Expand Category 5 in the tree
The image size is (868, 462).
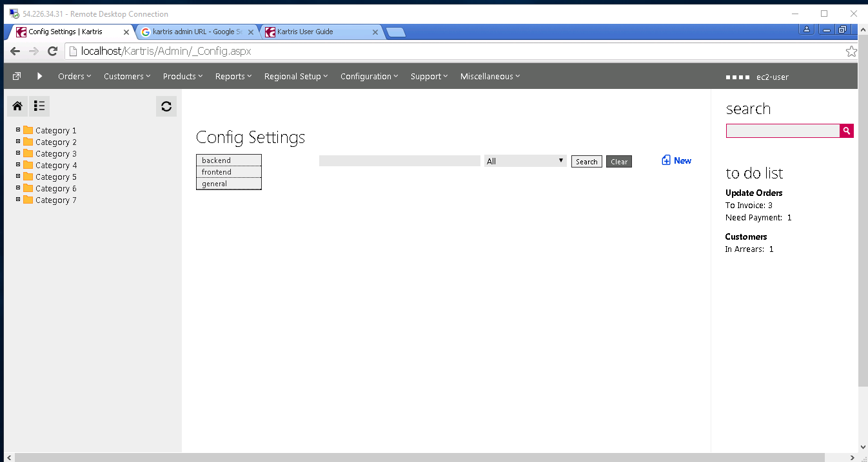[17, 177]
